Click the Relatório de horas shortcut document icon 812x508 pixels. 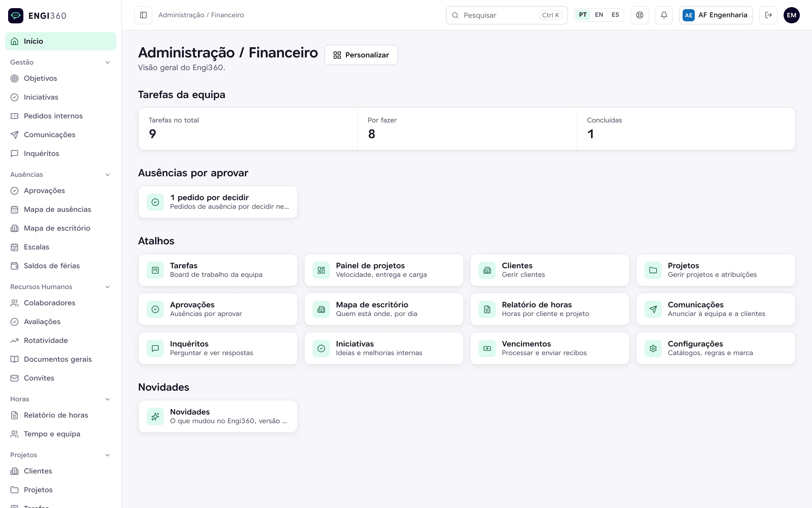487,309
